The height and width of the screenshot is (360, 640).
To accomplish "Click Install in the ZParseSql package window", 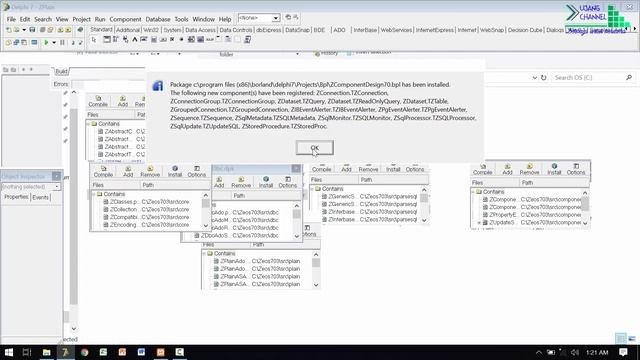I will point(393,169).
